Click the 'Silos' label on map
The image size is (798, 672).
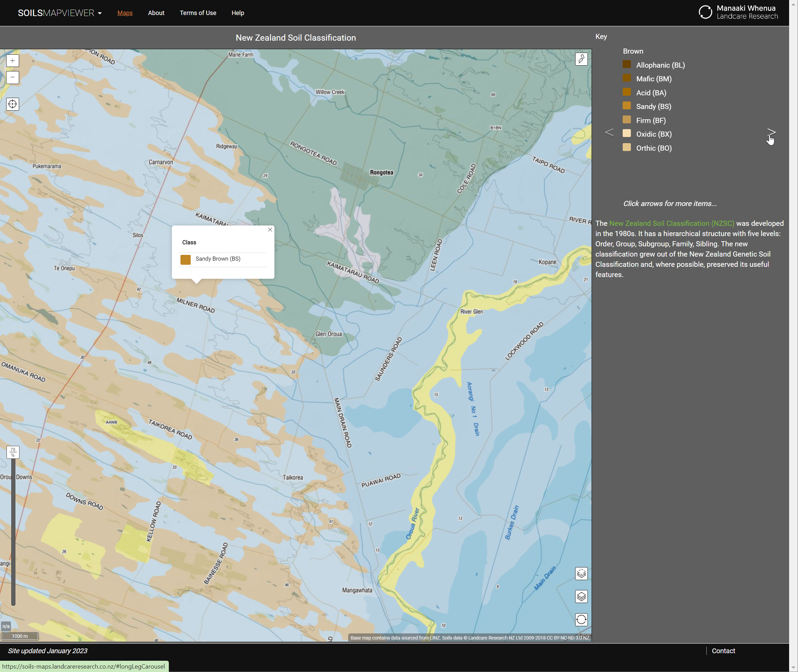tap(138, 235)
